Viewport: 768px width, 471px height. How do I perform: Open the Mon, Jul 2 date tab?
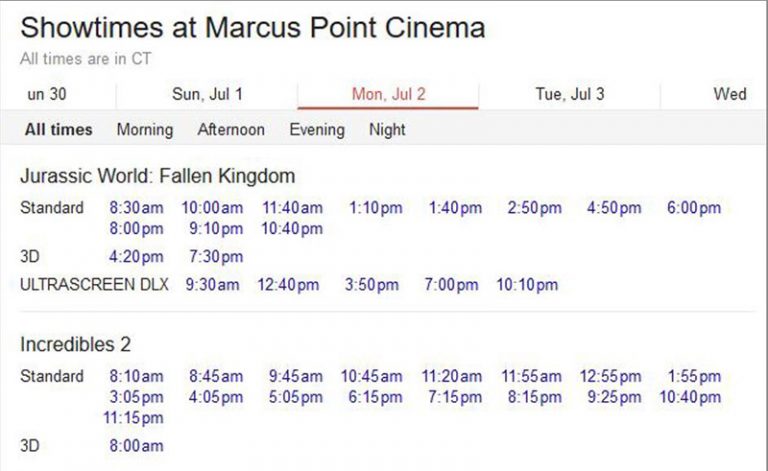coord(388,94)
